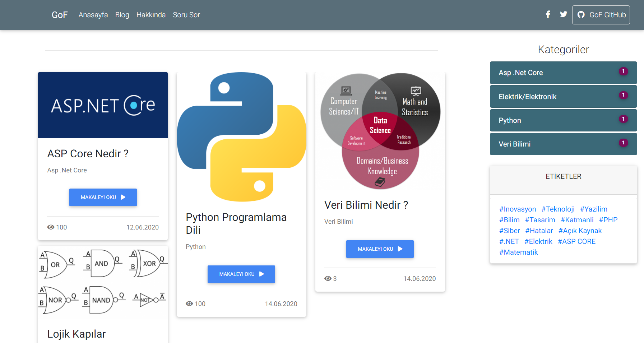Click the date 14.06.2020 on Veri Bilimi card
Image resolution: width=644 pixels, height=343 pixels.
point(420,279)
